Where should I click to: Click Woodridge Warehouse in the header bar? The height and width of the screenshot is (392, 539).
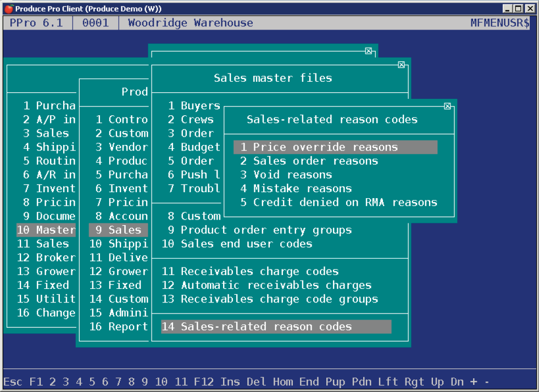(x=191, y=23)
